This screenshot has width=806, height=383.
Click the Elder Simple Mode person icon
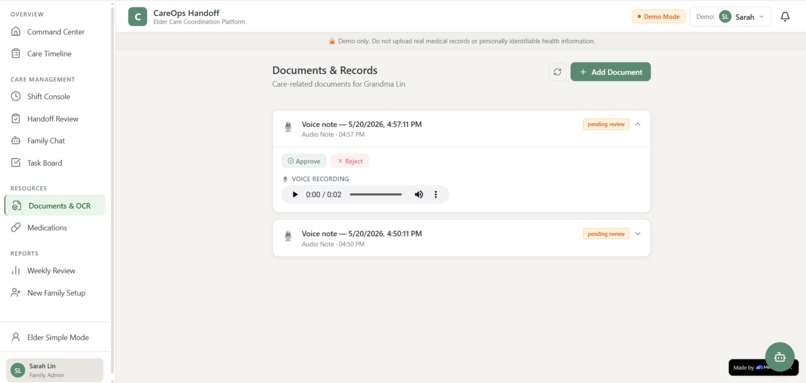click(x=16, y=337)
